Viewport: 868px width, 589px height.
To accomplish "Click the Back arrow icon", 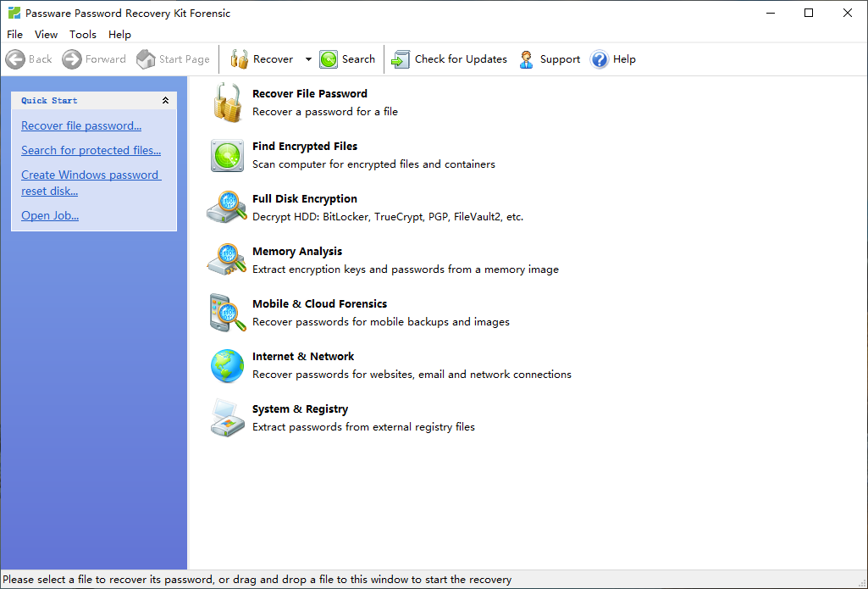I will point(15,59).
